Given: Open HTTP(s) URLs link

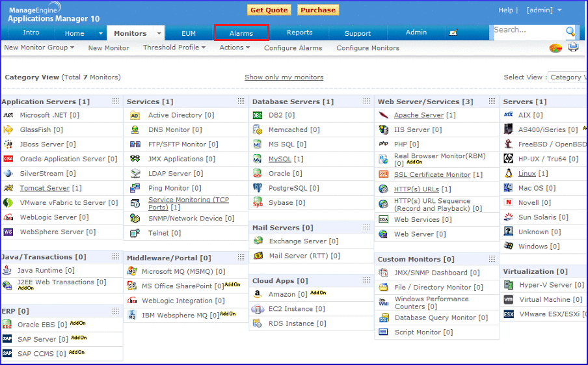Looking at the screenshot, I should 416,189.
